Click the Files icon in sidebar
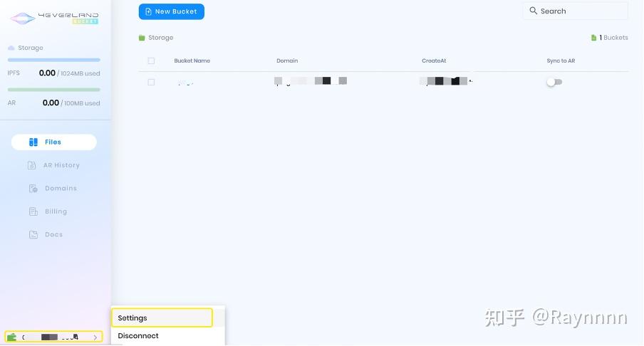 tap(33, 142)
